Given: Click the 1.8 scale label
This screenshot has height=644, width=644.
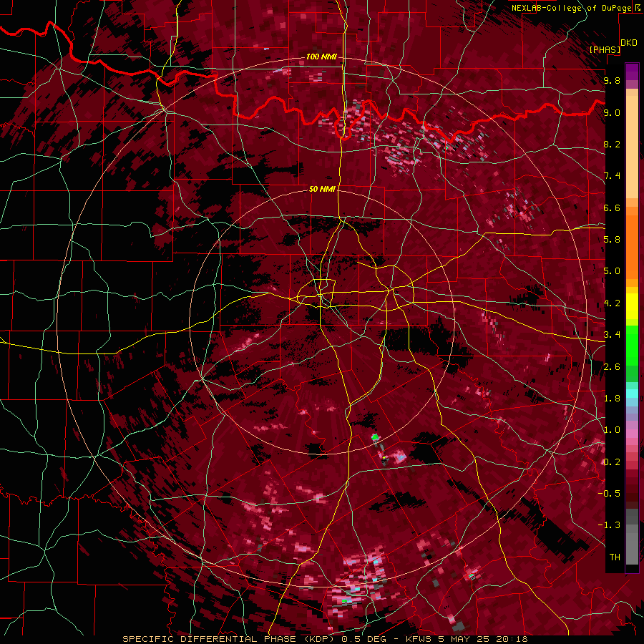Looking at the screenshot, I should point(612,399).
